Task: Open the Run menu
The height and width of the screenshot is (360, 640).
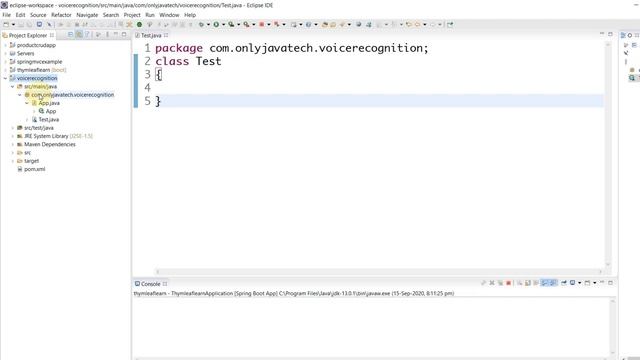Action: [x=150, y=15]
